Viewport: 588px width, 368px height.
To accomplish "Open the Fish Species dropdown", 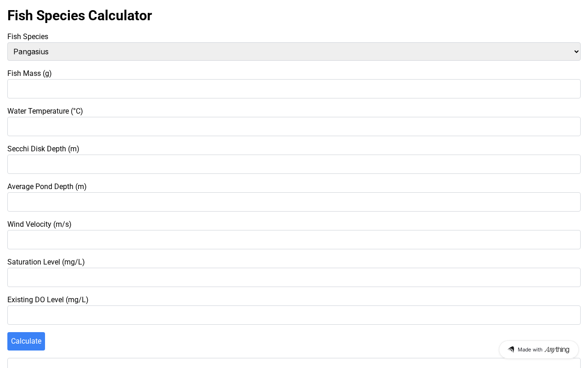I will point(294,52).
